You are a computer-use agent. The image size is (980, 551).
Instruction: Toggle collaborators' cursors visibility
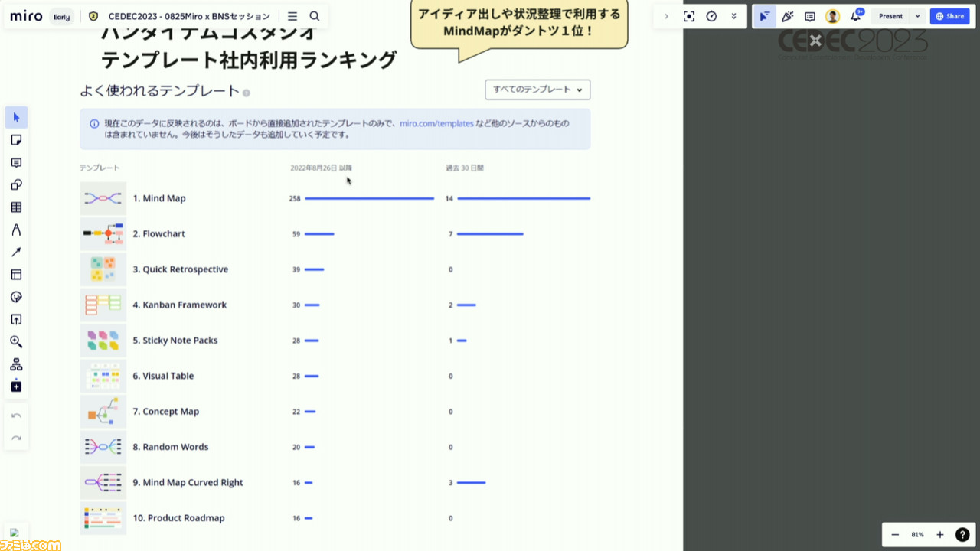(x=764, y=16)
